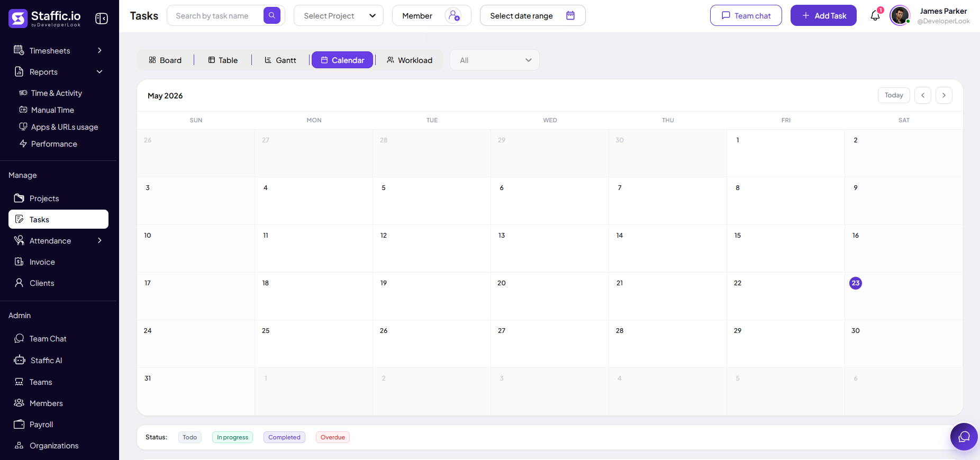980x460 pixels.
Task: Click the Timesheets sidebar icon
Action: 19,50
